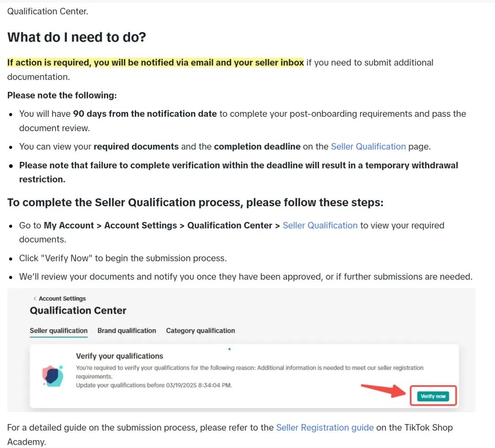Open the Seller Registration guide link
The height and width of the screenshot is (448, 495).
click(324, 427)
